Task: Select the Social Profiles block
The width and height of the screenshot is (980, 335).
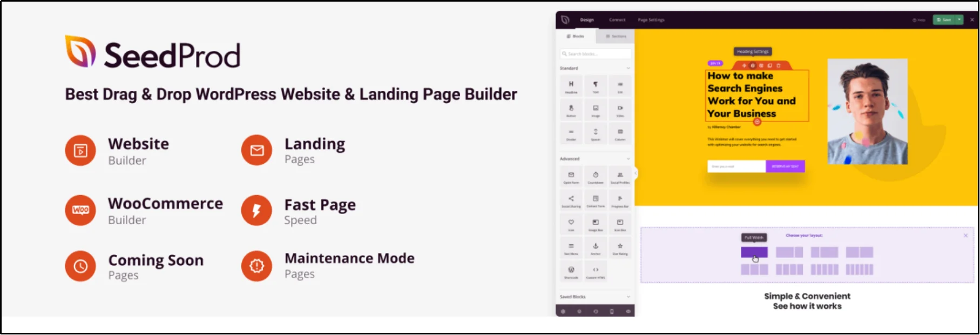Action: [620, 177]
